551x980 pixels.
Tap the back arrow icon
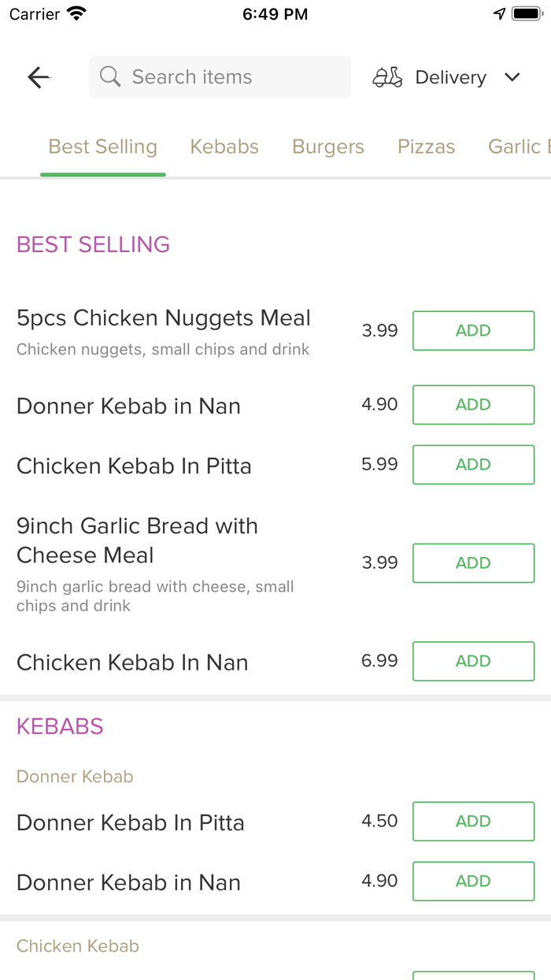coord(39,77)
